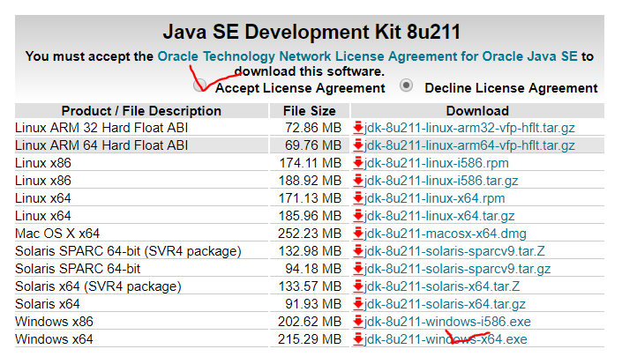Click the 132.98 MB file size cell
This screenshot has width=622, height=364.
click(310, 251)
